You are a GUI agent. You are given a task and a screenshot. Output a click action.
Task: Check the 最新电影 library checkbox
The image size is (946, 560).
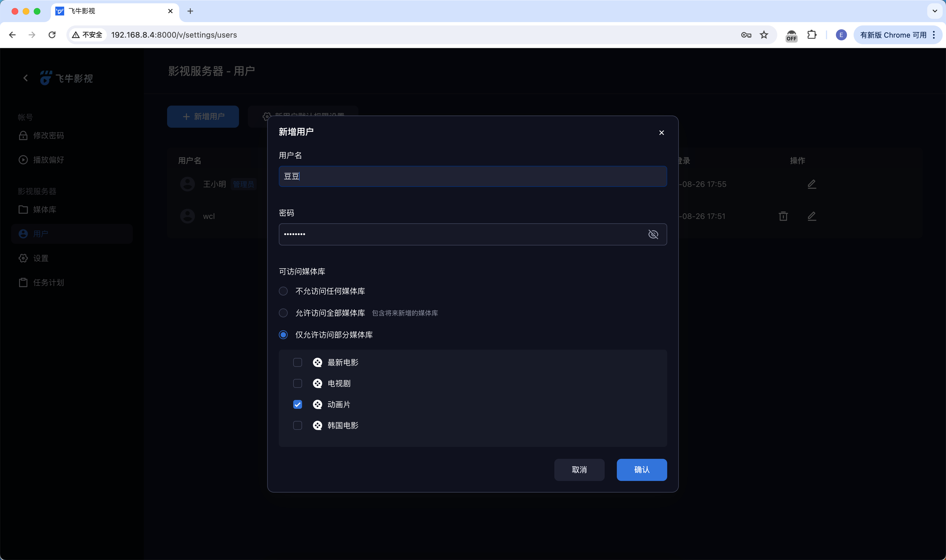[298, 362]
